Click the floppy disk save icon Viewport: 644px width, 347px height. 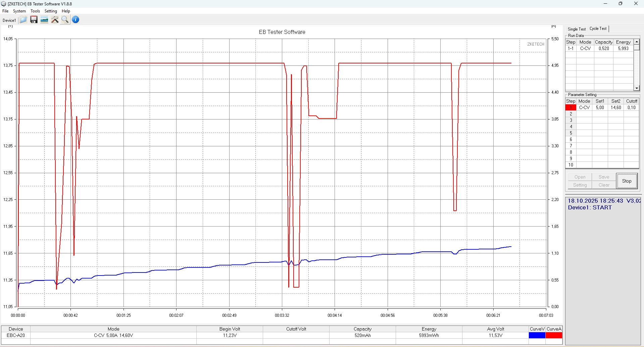34,20
